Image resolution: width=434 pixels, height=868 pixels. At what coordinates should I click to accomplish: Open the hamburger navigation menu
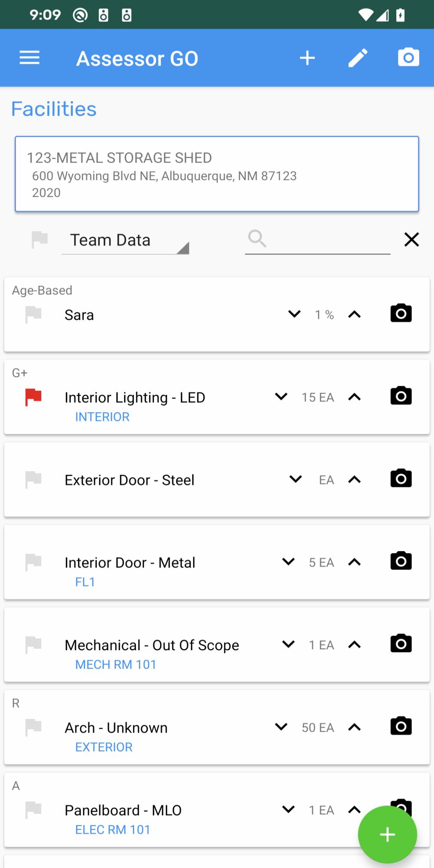click(x=30, y=58)
